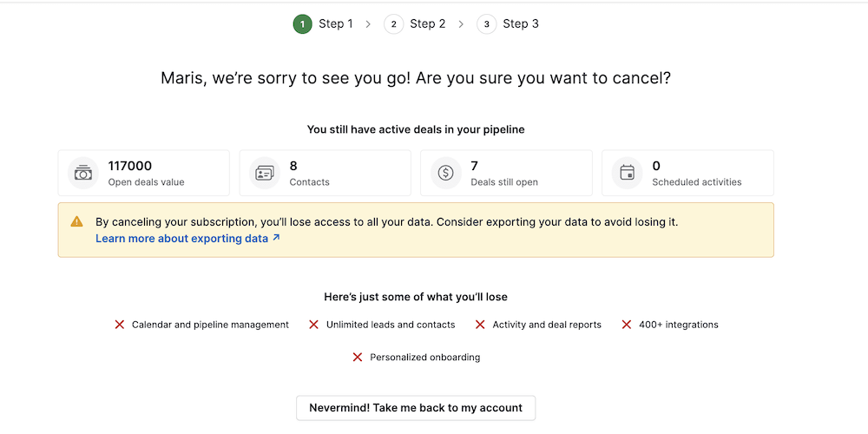Click the yellow warning triangle icon
Screen dimensions: 868x434
tap(77, 222)
